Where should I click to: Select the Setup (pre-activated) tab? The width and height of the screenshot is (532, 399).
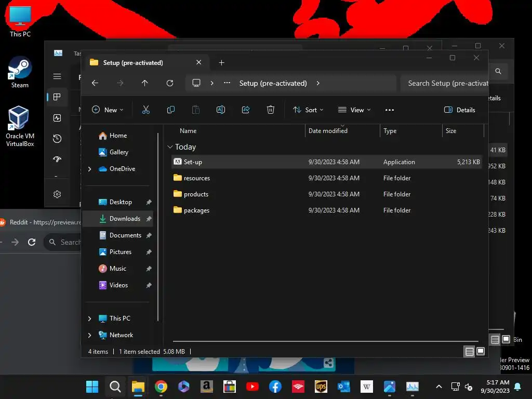[146, 62]
